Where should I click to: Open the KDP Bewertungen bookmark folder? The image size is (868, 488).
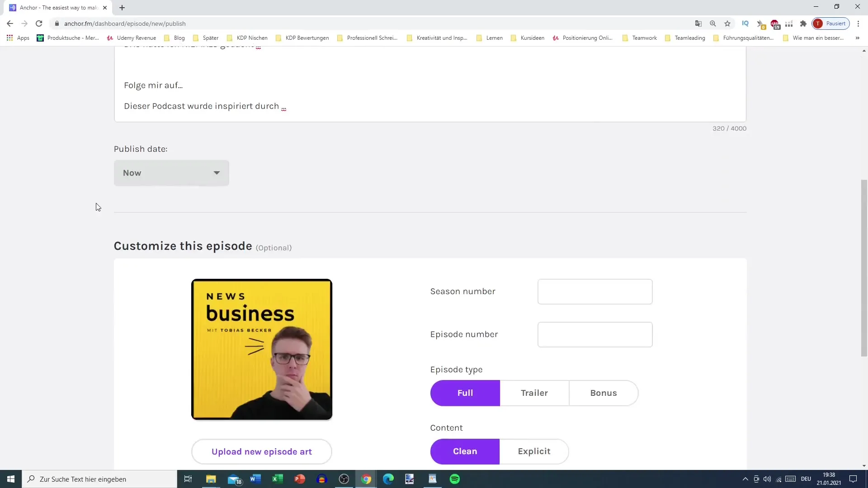302,38
